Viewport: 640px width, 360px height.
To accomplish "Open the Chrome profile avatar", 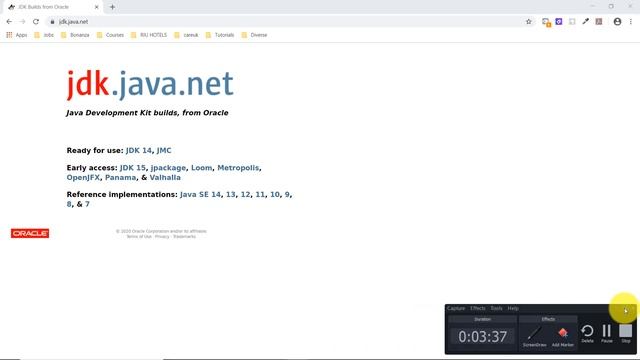I will click(x=617, y=22).
